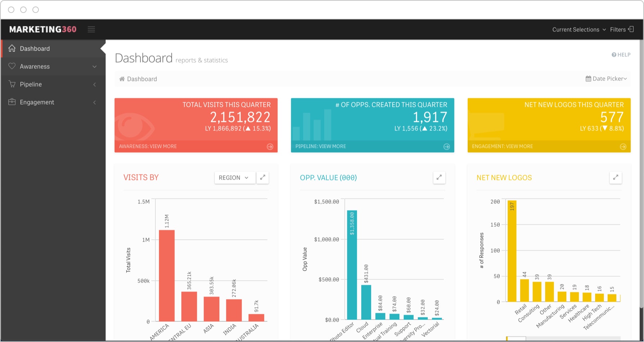Click the ASIA bar 303.55k
This screenshot has width=644, height=342.
tap(211, 309)
